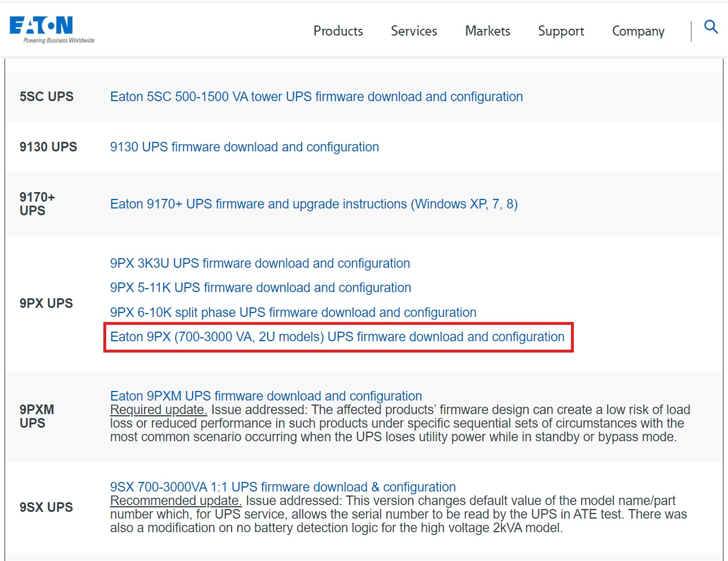Click the '5SC UPS' row label

[x=46, y=97]
